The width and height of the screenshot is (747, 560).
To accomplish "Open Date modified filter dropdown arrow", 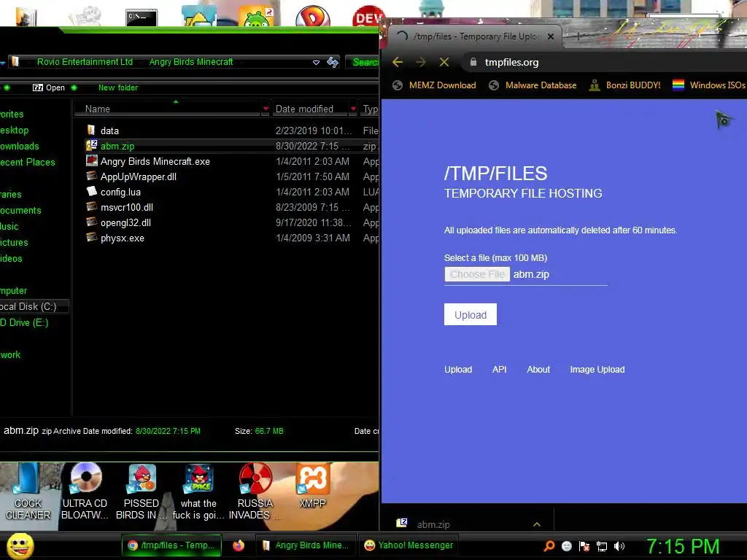I will point(353,109).
